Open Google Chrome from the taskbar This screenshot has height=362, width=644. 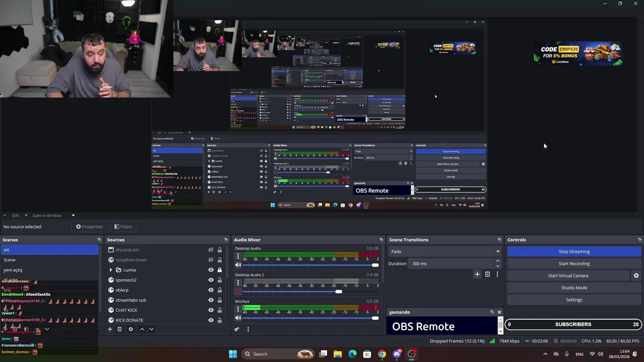[x=382, y=354]
